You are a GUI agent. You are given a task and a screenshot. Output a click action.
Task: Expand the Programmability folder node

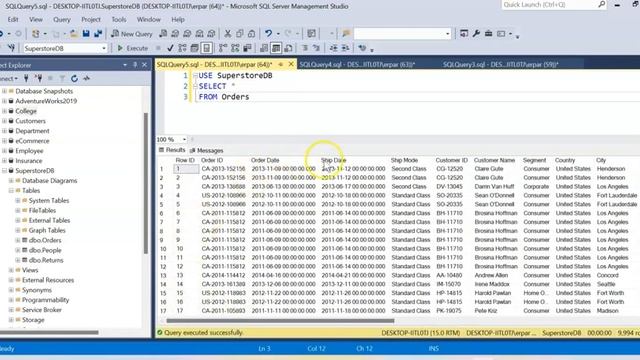(x=11, y=300)
